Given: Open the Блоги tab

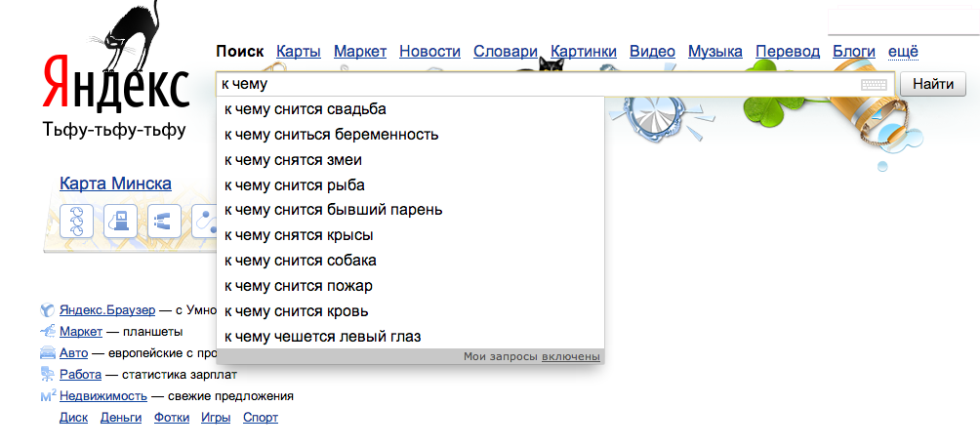Looking at the screenshot, I should [854, 52].
